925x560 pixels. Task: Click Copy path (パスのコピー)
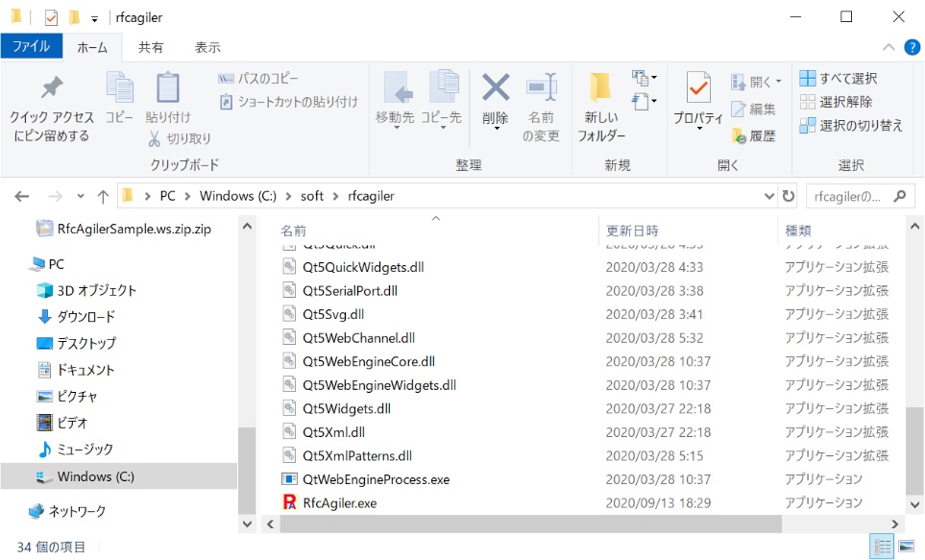tap(258, 79)
